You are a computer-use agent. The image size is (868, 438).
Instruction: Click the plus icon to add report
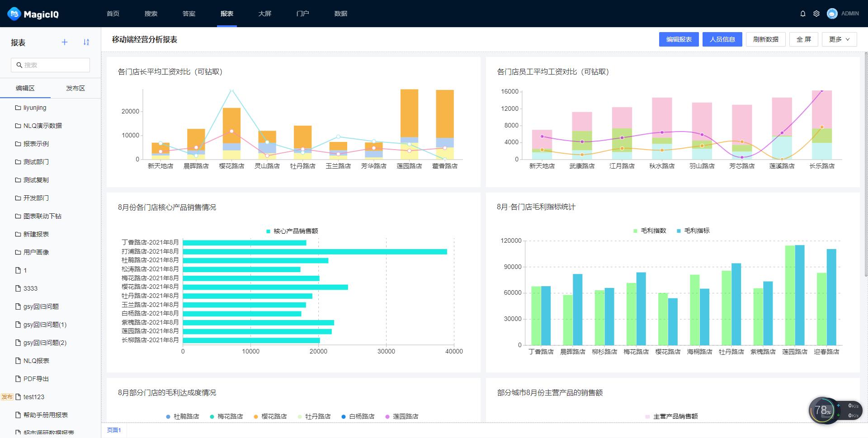(65, 42)
